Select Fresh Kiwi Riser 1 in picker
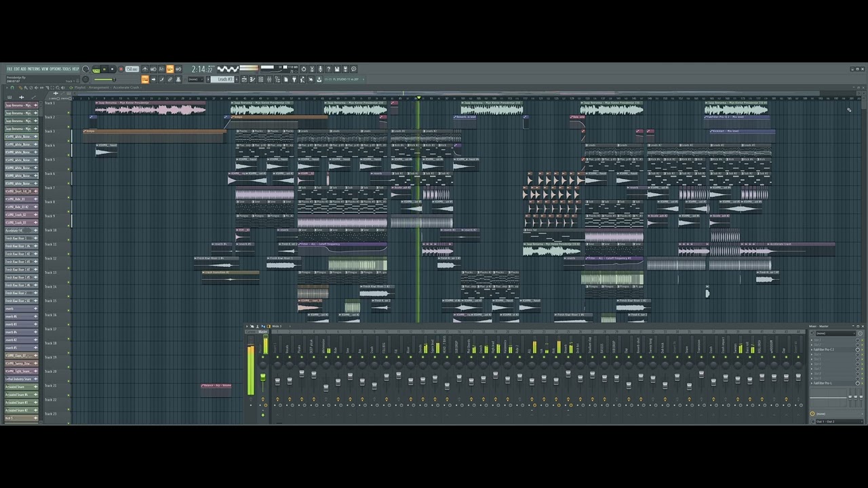Viewport: 868px width, 488px height. [x=21, y=238]
